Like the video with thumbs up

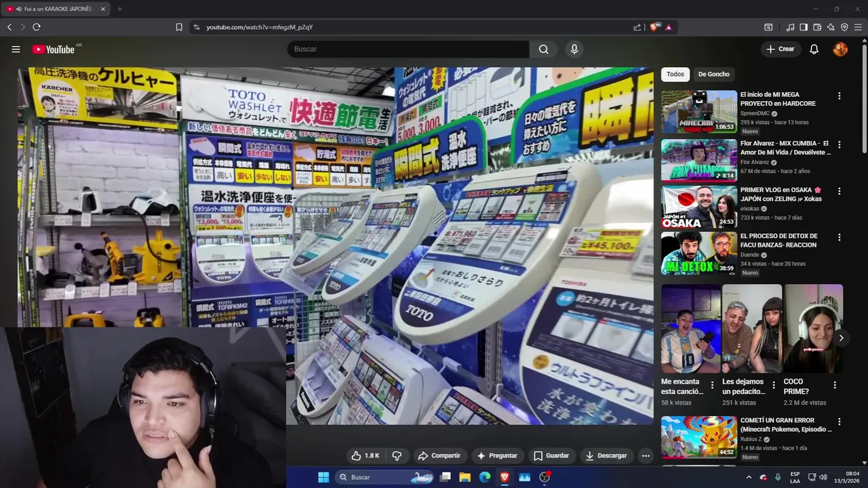point(365,455)
